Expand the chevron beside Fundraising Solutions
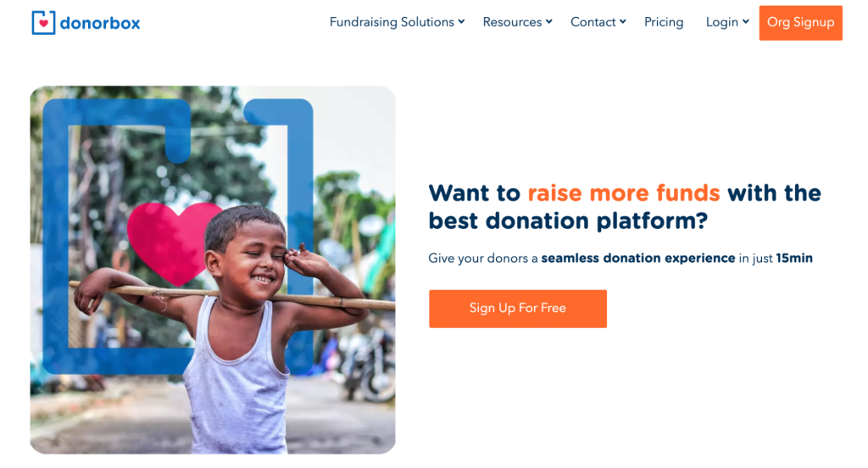 tap(461, 21)
